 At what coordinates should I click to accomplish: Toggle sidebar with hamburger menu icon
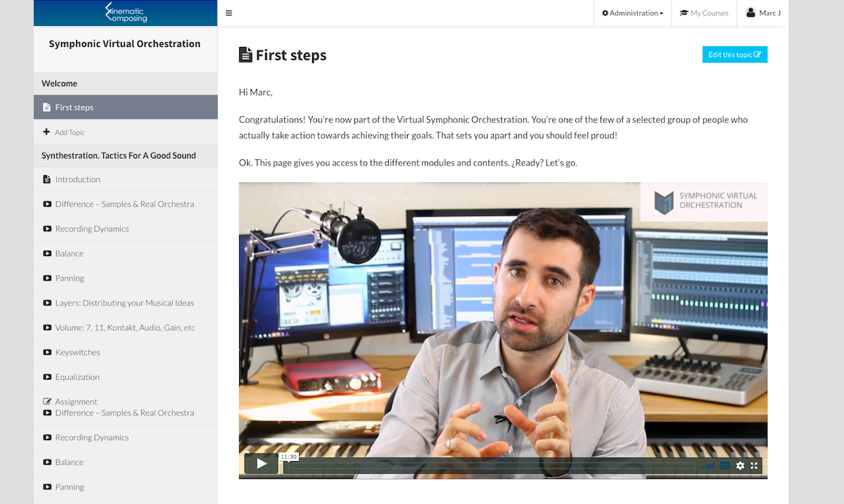tap(229, 13)
